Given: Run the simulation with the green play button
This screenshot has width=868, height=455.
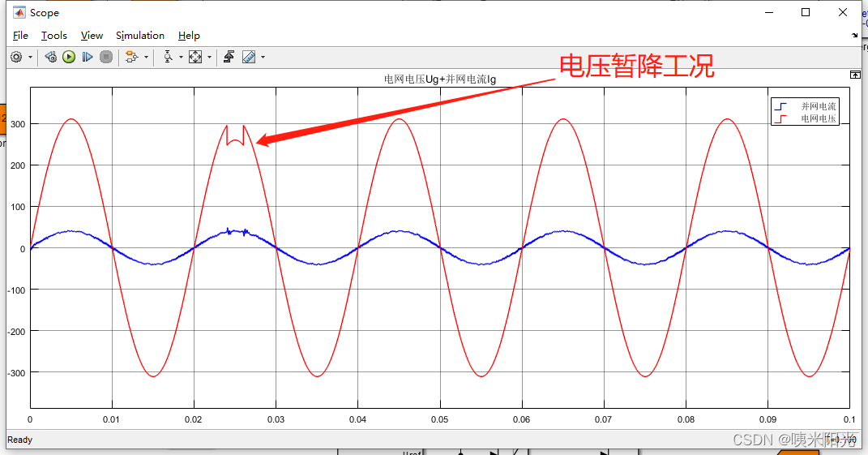Looking at the screenshot, I should [x=69, y=57].
